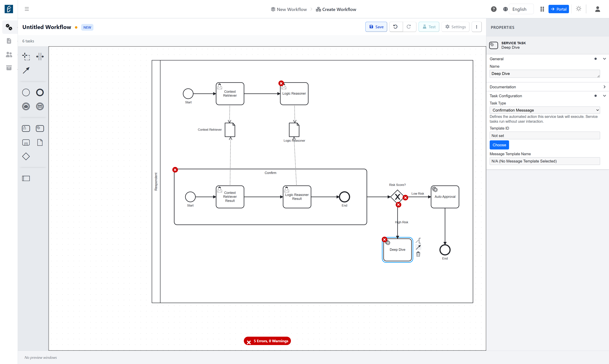Add a subprocess from palette

[26, 143]
